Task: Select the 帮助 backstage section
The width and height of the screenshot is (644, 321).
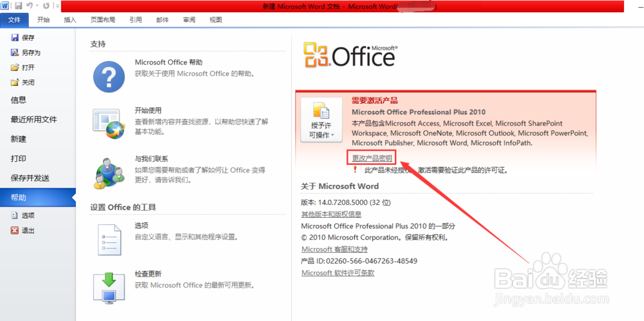Action: coord(38,198)
